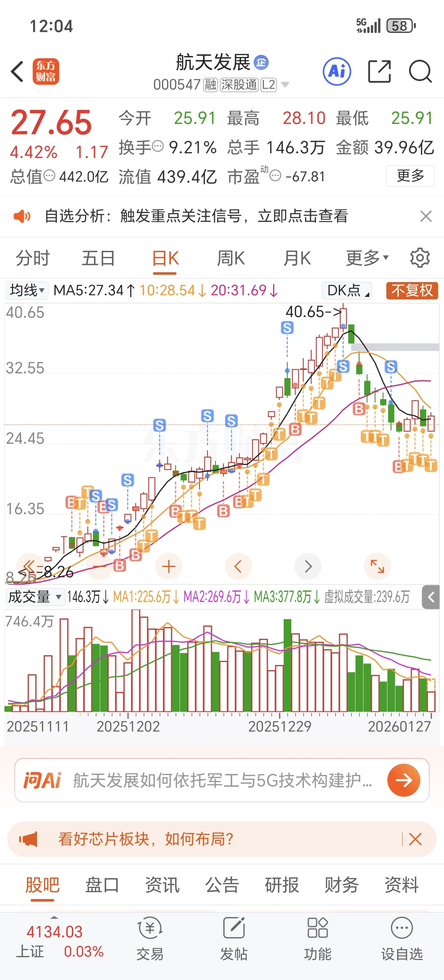Tap the 市盈 info circle icon

[275, 176]
